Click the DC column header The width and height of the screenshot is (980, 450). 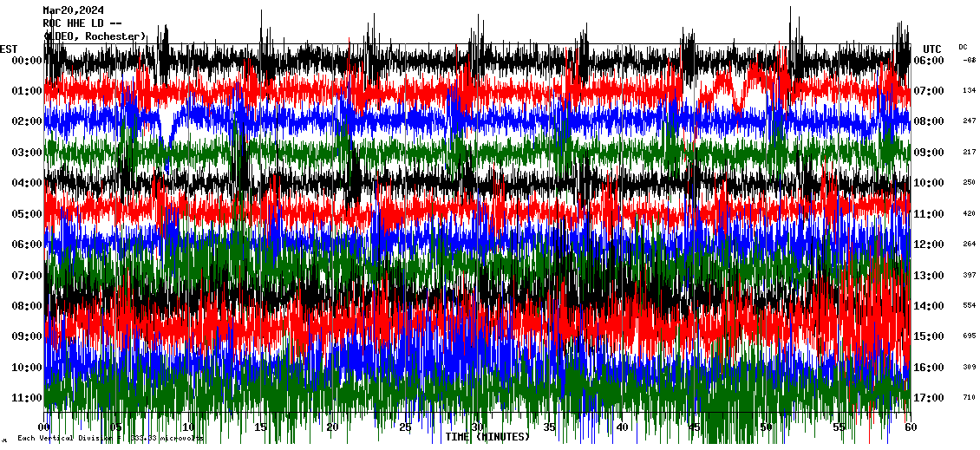[x=963, y=47]
